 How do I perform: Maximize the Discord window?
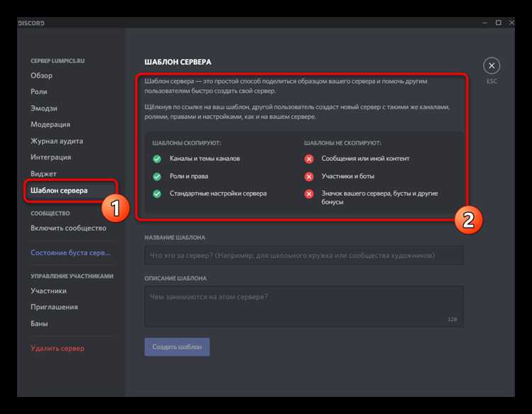pos(498,23)
